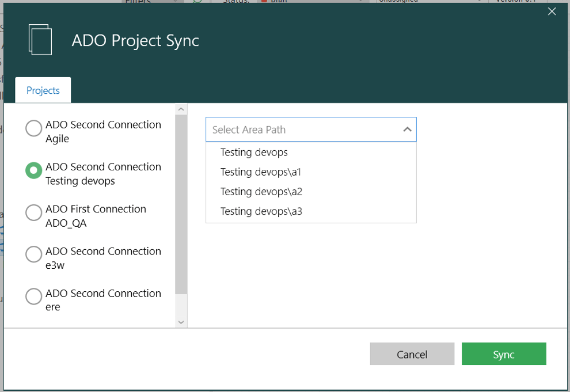Select ADO Second Connection ere project

pyautogui.click(x=33, y=296)
